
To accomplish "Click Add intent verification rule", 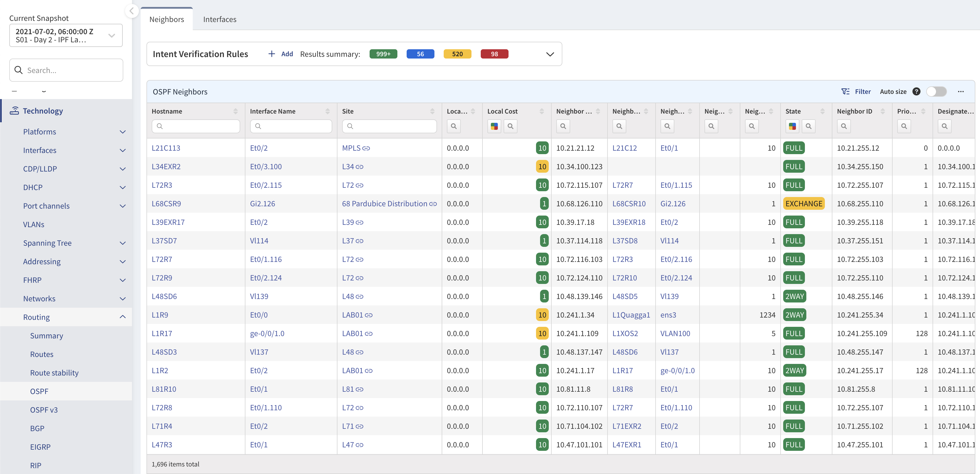I will point(281,54).
